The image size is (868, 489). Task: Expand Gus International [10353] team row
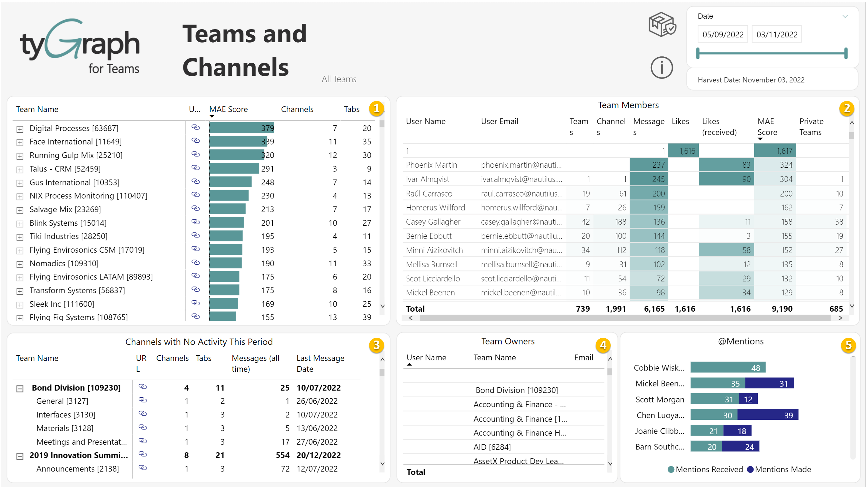tap(20, 183)
